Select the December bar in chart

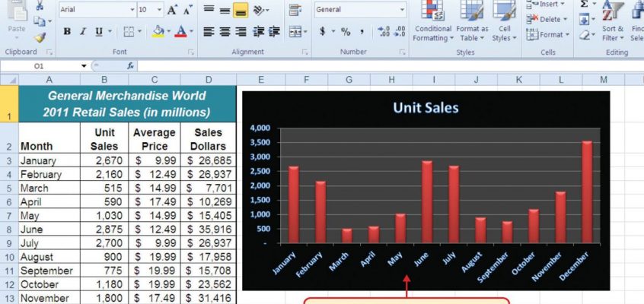[x=588, y=192]
